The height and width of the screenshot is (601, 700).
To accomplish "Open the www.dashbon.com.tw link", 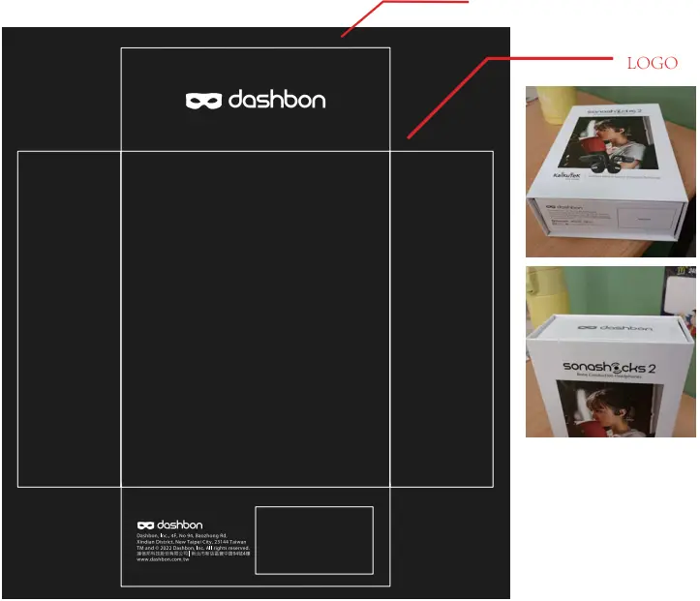I will [163, 559].
